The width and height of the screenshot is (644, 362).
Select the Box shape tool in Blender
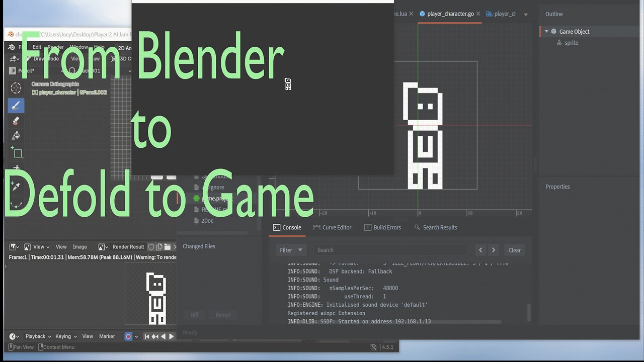tap(16, 152)
